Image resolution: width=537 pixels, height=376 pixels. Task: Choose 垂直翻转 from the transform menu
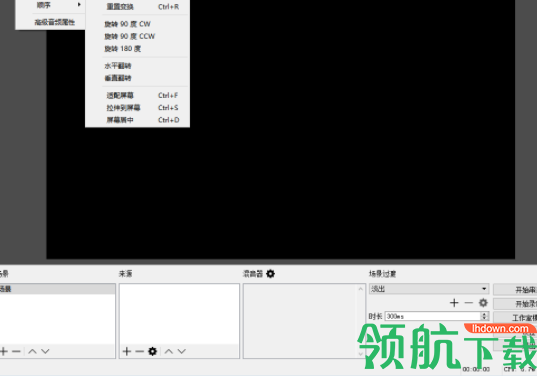[137, 78]
